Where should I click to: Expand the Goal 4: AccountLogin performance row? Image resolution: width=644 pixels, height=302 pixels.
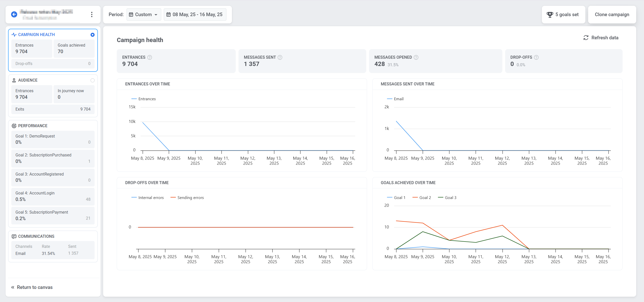pos(53,196)
